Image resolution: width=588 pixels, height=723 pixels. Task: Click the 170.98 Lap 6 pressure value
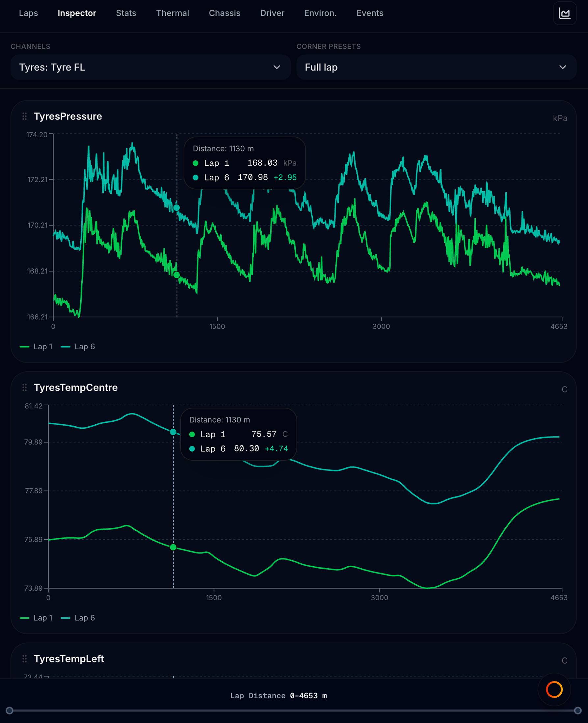point(253,177)
